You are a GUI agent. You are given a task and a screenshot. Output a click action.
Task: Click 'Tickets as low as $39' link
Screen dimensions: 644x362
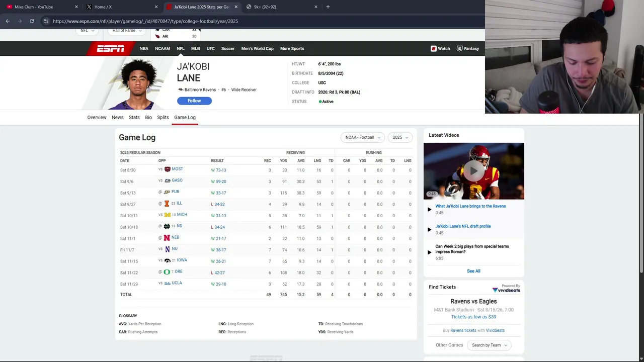tap(473, 317)
